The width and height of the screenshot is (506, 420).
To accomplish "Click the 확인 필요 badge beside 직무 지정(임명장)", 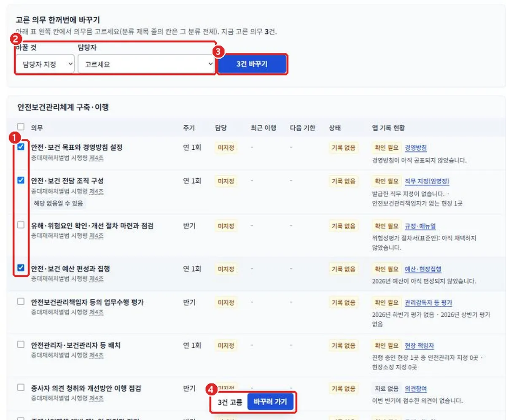I will pos(386,181).
